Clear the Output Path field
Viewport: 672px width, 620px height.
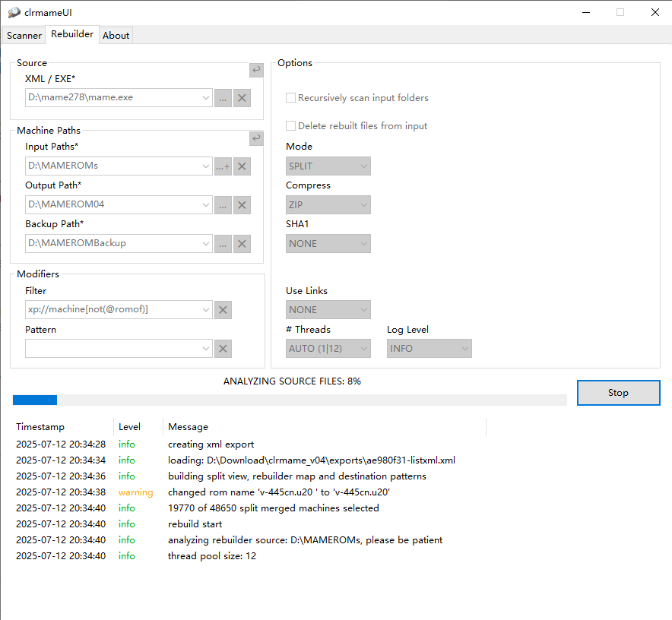242,205
